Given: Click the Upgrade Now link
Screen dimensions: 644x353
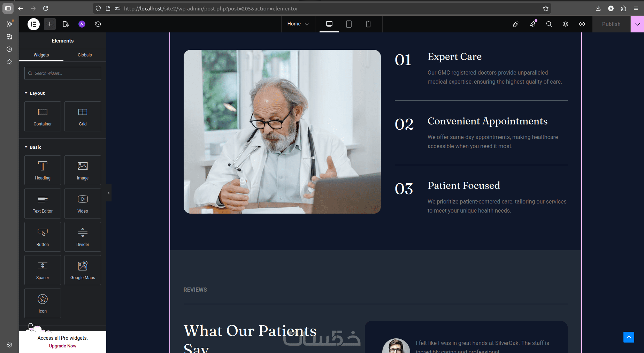Looking at the screenshot, I should point(63,346).
